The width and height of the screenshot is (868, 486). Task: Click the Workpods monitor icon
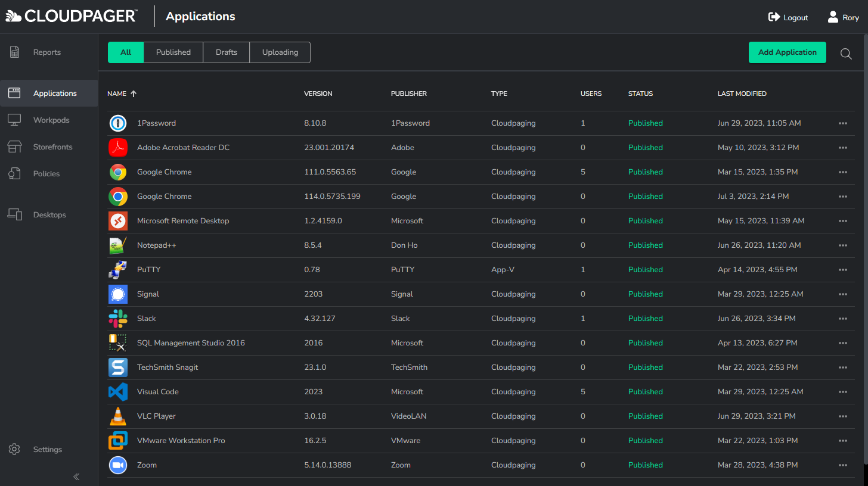click(14, 120)
